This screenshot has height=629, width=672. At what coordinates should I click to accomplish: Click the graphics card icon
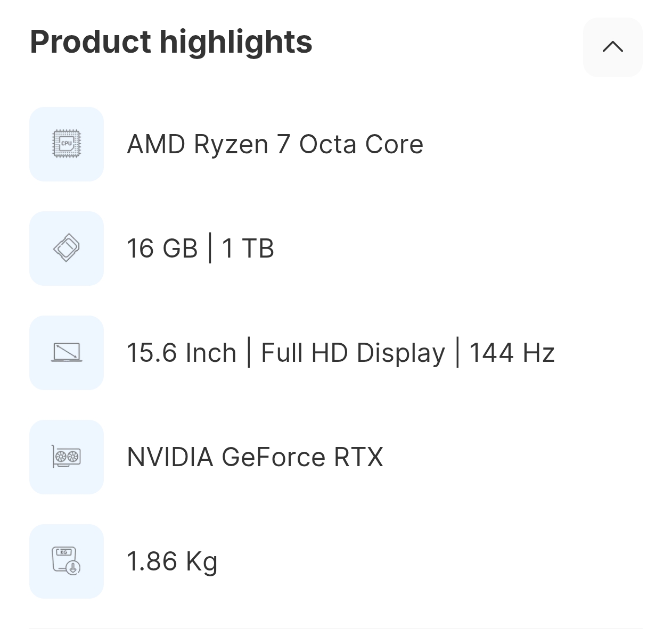point(67,457)
